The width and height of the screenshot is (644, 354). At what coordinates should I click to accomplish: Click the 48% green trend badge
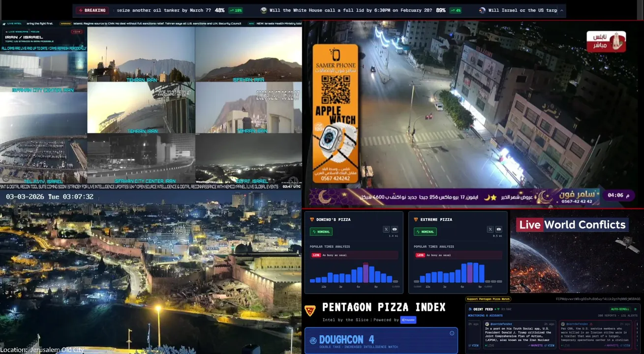coord(236,10)
